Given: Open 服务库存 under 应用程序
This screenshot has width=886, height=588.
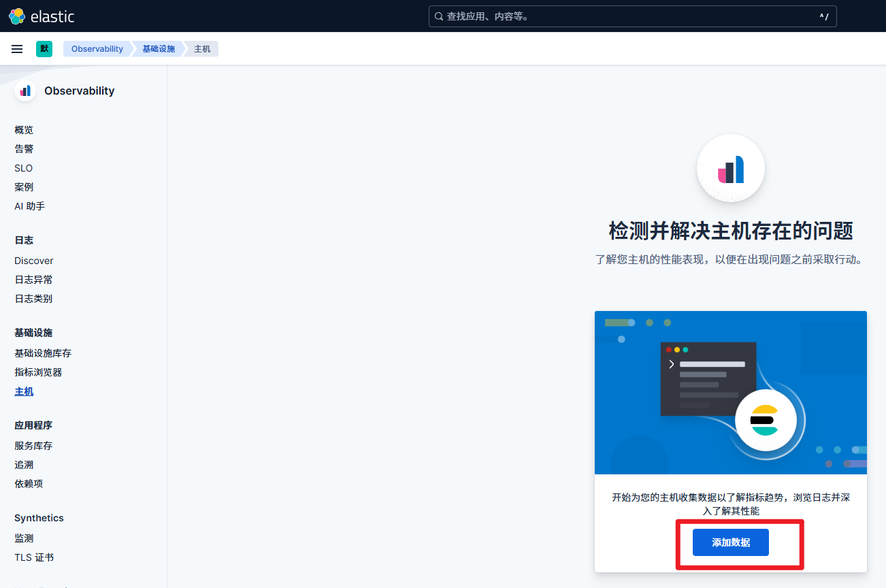Looking at the screenshot, I should (33, 446).
